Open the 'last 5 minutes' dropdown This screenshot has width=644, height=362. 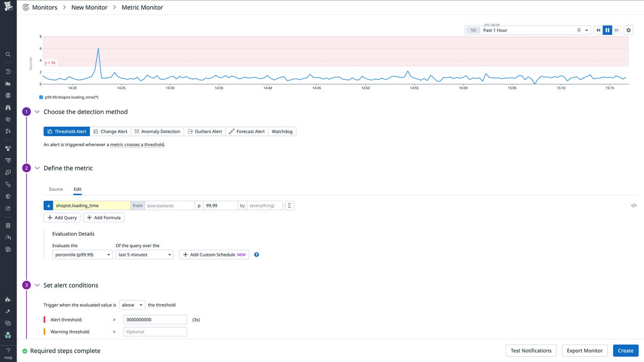[144, 254]
